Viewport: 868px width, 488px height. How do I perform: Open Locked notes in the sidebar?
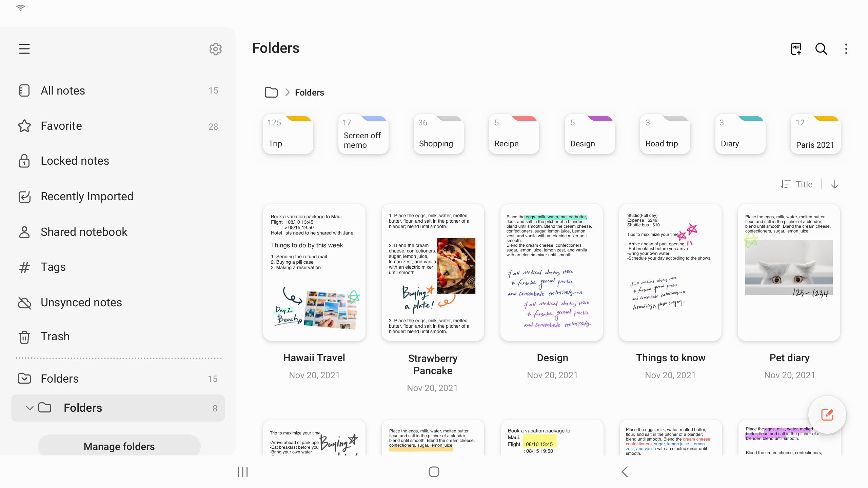75,161
